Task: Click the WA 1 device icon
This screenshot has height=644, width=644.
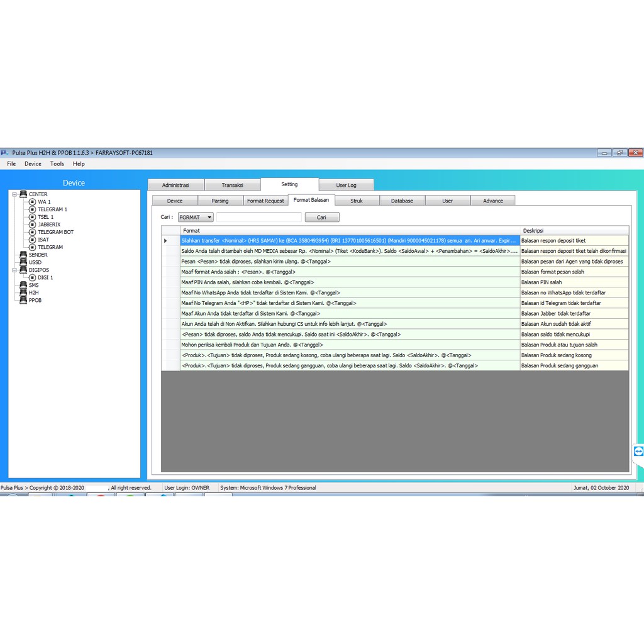Action: (x=33, y=202)
